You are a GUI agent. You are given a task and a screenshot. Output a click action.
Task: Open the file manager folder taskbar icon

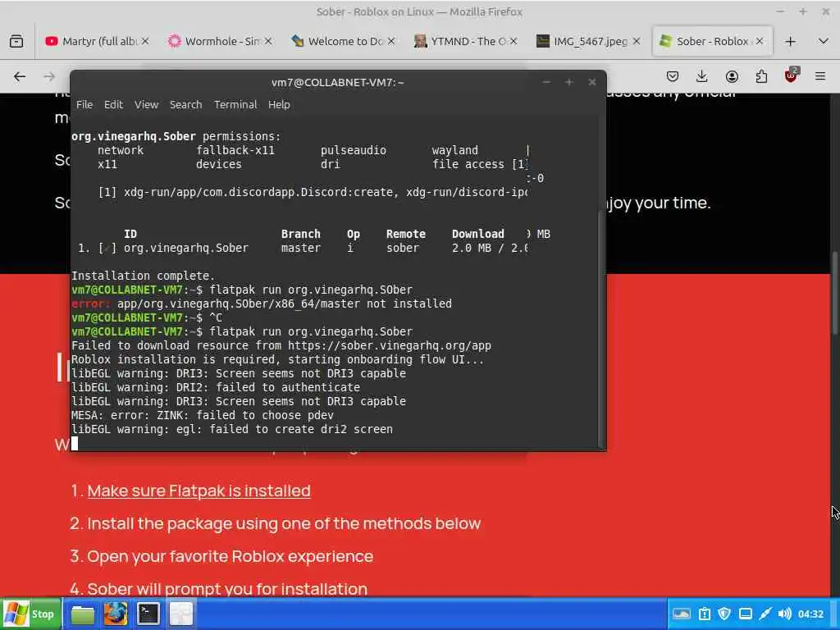tap(83, 614)
